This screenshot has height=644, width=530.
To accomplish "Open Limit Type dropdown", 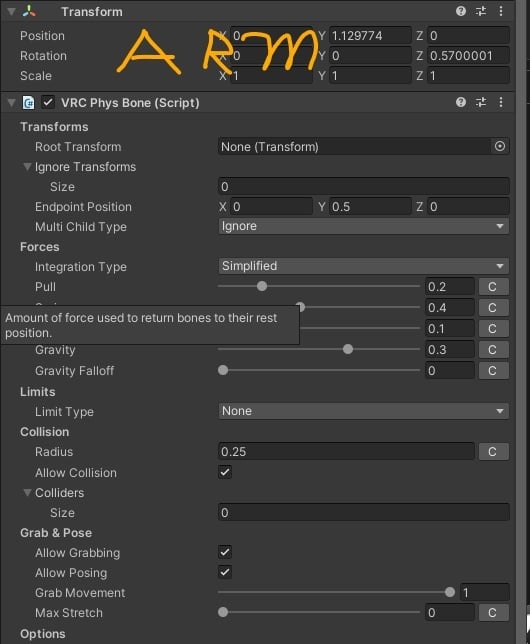I will (363, 411).
